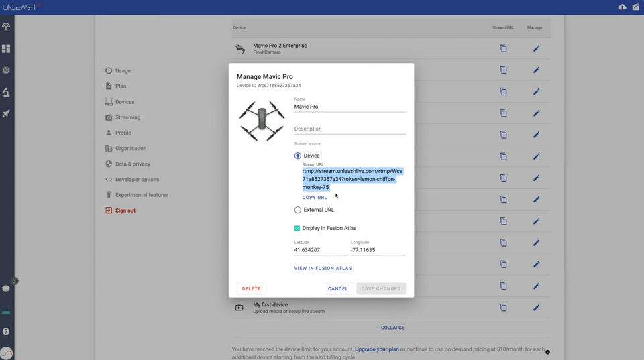644x360 pixels.
Task: Click the camera snapshot icon in top bar
Action: click(636, 7)
